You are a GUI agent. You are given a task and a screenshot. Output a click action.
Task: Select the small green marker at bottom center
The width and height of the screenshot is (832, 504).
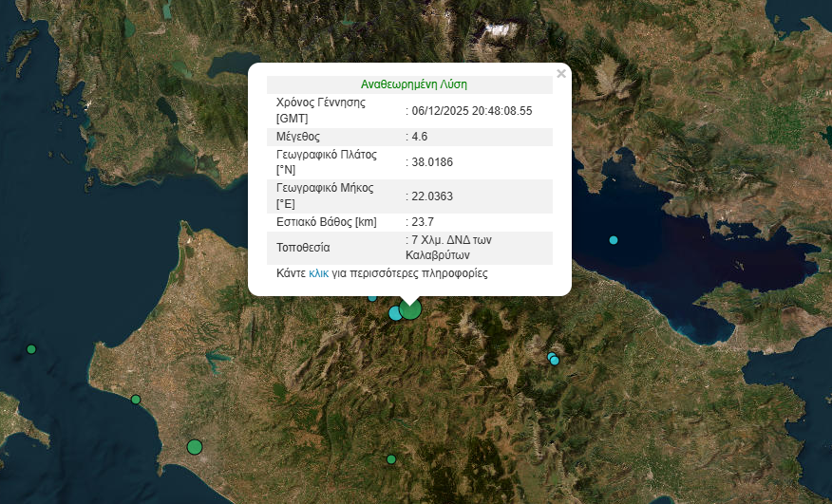pyautogui.click(x=390, y=459)
